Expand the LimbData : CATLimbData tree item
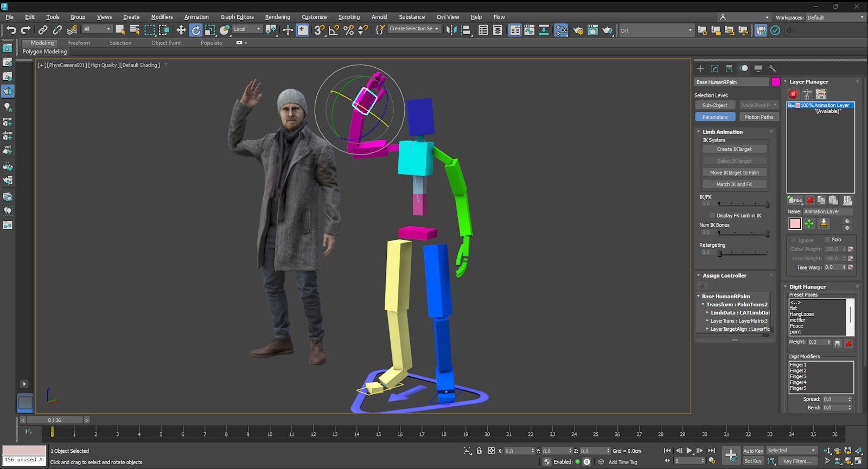The width and height of the screenshot is (868, 469). (707, 313)
